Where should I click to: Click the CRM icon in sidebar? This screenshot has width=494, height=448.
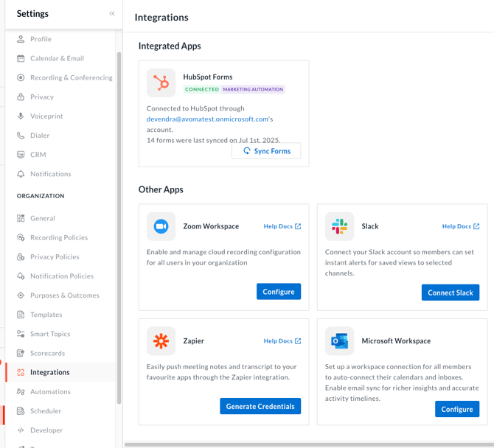coord(21,155)
